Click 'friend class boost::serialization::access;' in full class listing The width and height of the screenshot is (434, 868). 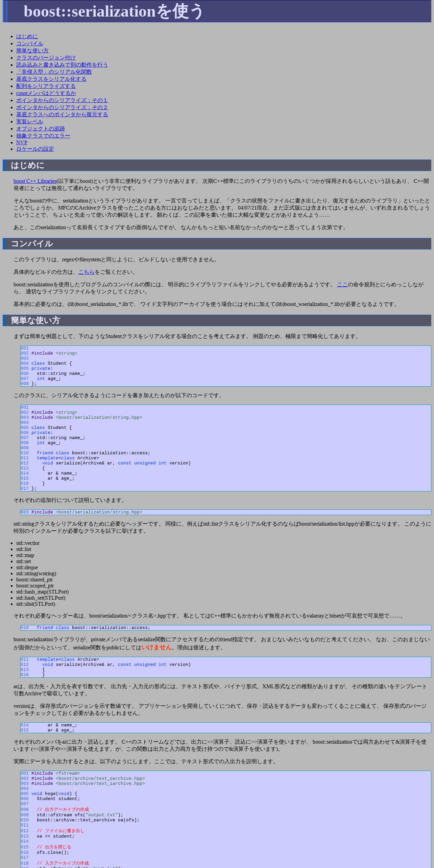pyautogui.click(x=93, y=453)
